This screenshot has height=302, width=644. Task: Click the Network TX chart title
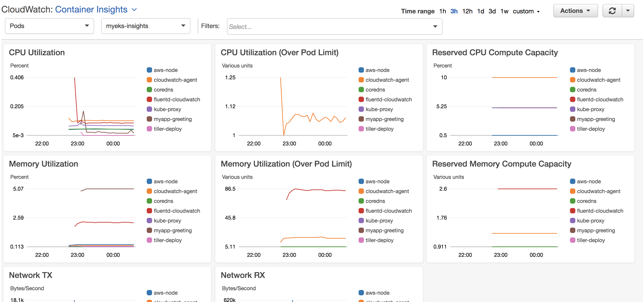[31, 275]
